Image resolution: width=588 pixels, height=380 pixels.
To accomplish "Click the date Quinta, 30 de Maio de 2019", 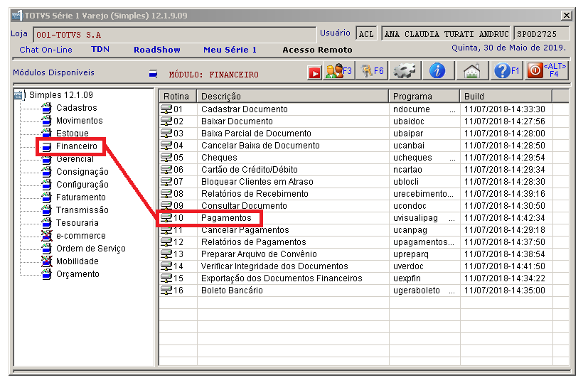I will [508, 48].
